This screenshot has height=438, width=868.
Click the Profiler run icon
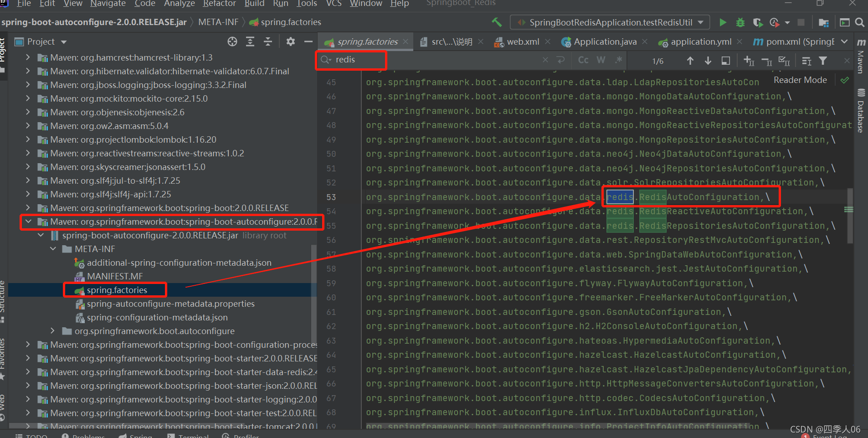[x=774, y=22]
